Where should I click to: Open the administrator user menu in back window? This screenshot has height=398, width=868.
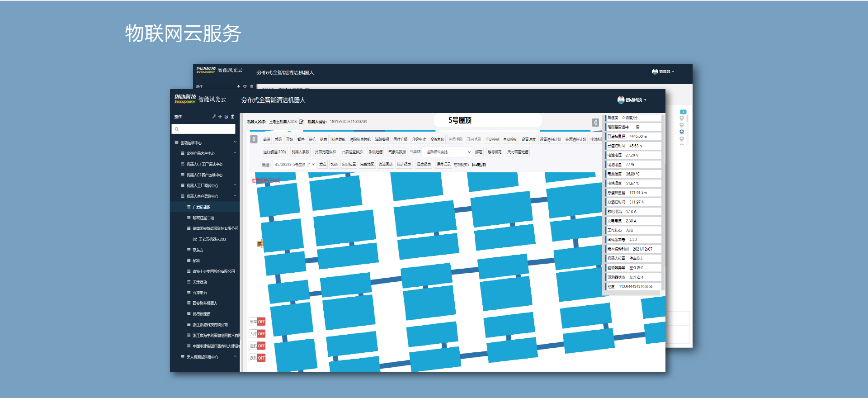point(663,71)
